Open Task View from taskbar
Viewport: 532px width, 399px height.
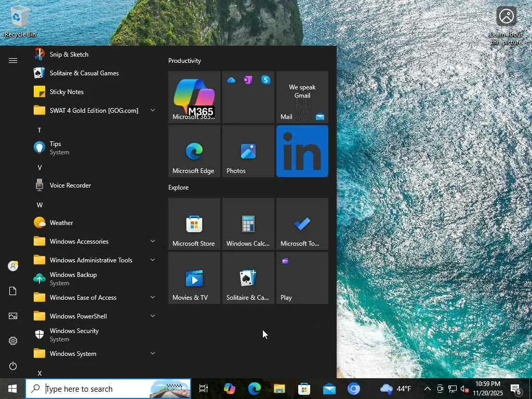click(203, 389)
